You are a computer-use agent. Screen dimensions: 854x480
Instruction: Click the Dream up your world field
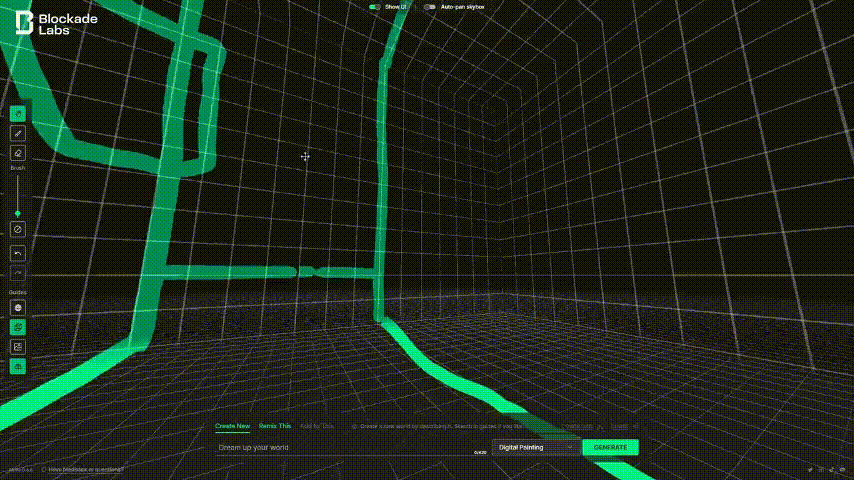[x=351, y=447]
